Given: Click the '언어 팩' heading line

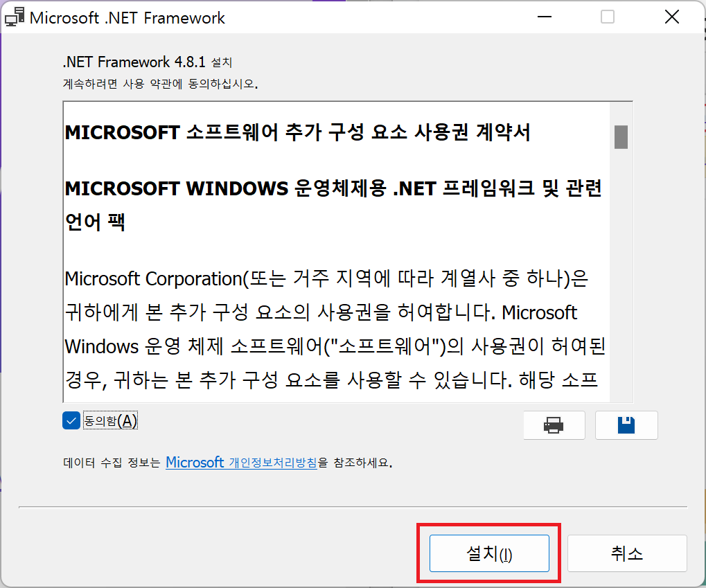Looking at the screenshot, I should (x=94, y=222).
